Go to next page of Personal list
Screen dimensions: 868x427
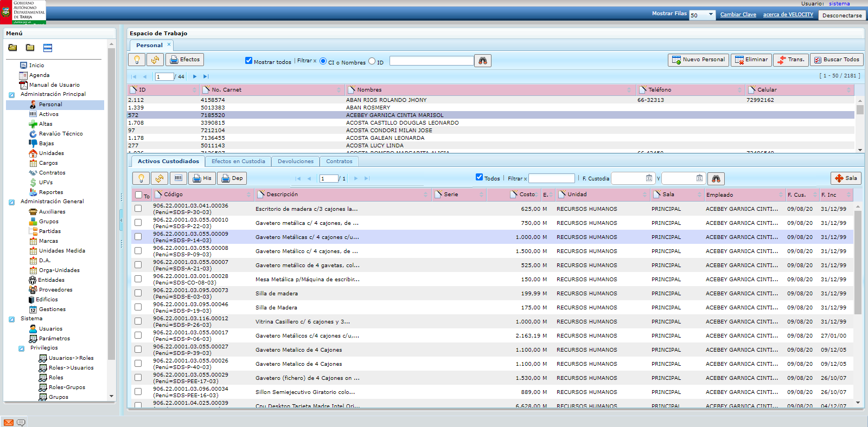tap(195, 76)
